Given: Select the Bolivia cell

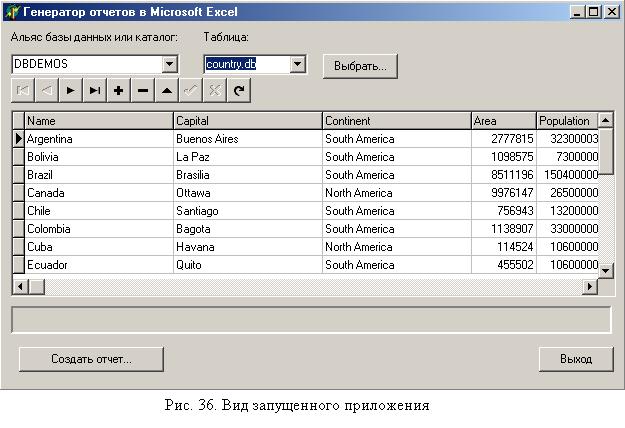Looking at the screenshot, I should pos(99,157).
